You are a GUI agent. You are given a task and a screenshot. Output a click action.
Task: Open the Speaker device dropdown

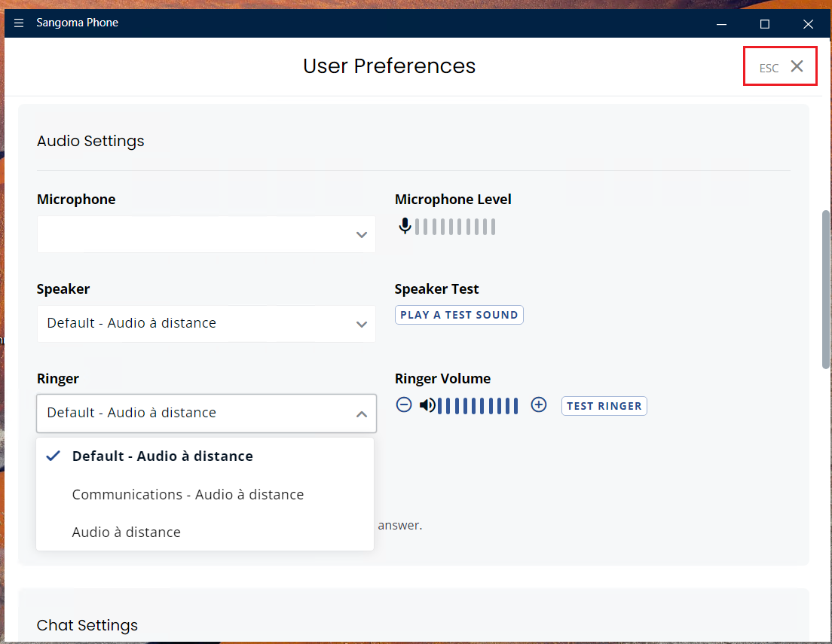206,324
